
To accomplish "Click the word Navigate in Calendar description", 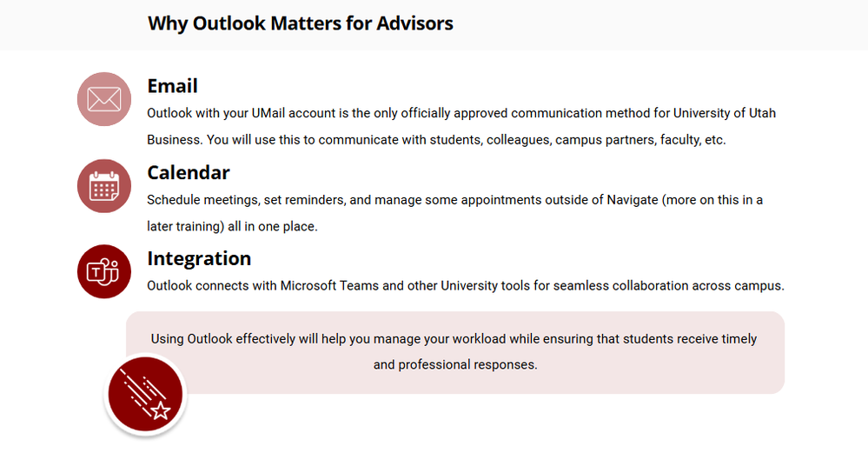I will [633, 200].
